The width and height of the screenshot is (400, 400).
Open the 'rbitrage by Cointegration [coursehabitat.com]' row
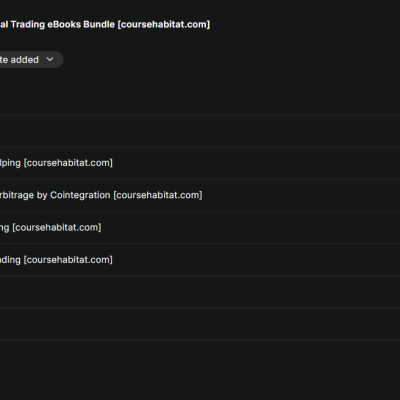[200, 195]
